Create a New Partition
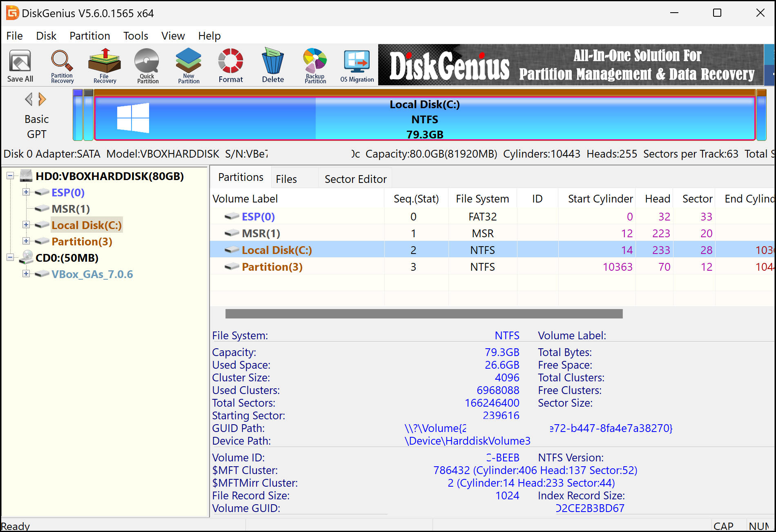776x532 pixels. pos(189,66)
